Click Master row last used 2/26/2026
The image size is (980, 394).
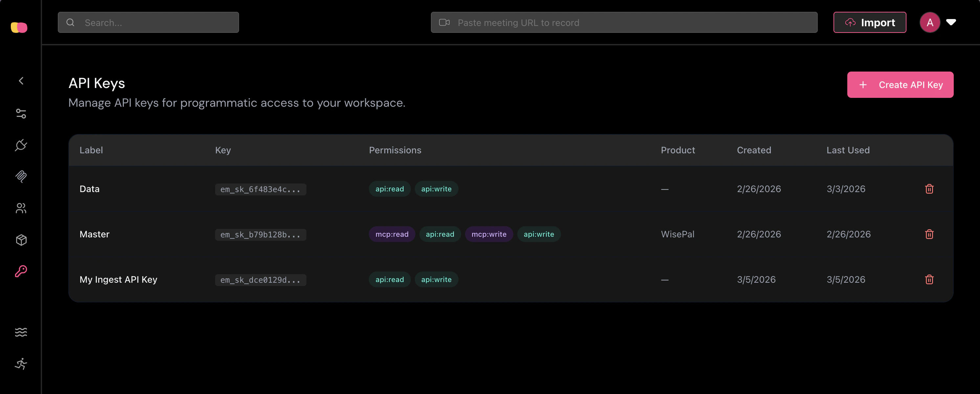pyautogui.click(x=848, y=234)
